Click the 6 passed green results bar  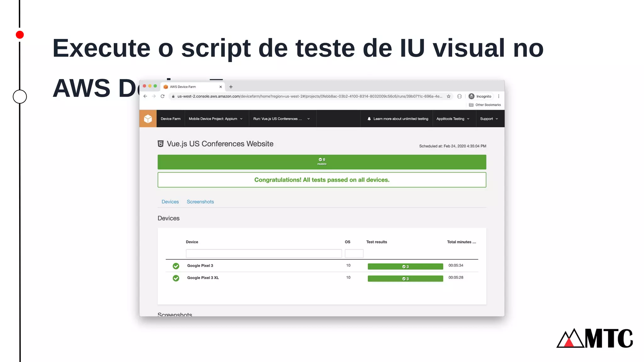[x=322, y=162]
